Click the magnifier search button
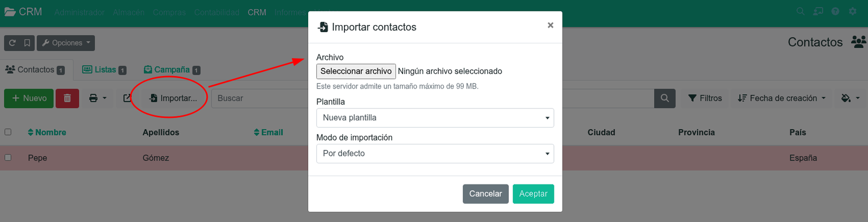868x222 pixels. click(665, 98)
